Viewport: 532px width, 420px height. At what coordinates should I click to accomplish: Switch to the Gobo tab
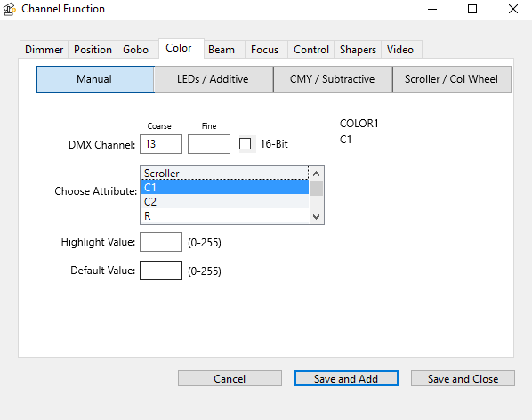[136, 50]
